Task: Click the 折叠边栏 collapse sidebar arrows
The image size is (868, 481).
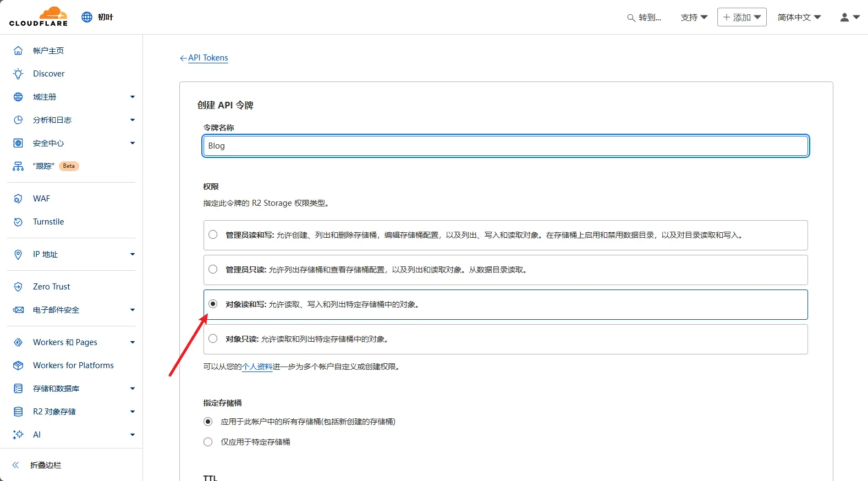Action: (16, 465)
